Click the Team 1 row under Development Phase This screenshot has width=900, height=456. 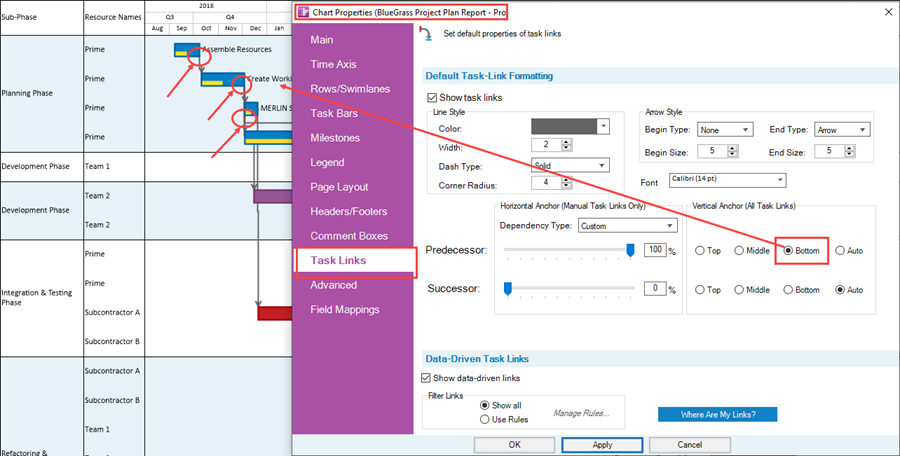97,167
